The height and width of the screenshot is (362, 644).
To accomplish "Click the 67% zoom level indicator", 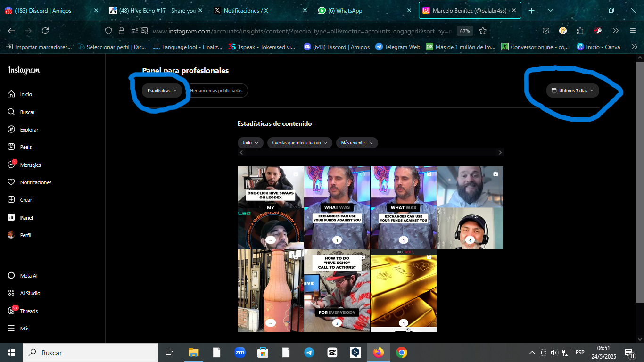I will tap(465, 31).
